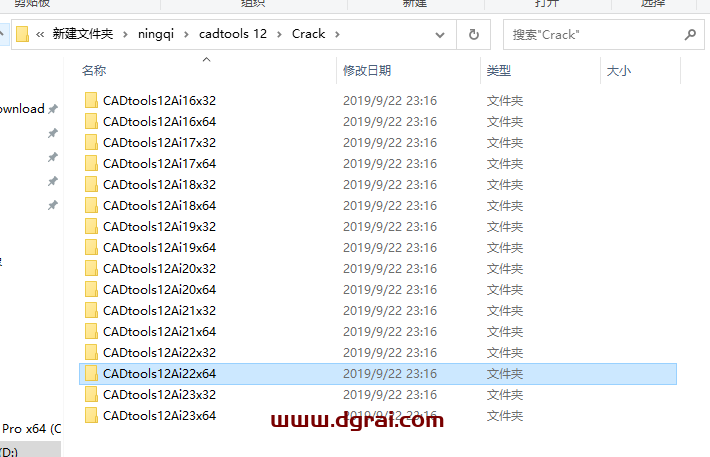Click Crack breadcrumb segment
The image size is (710, 457).
click(x=308, y=34)
